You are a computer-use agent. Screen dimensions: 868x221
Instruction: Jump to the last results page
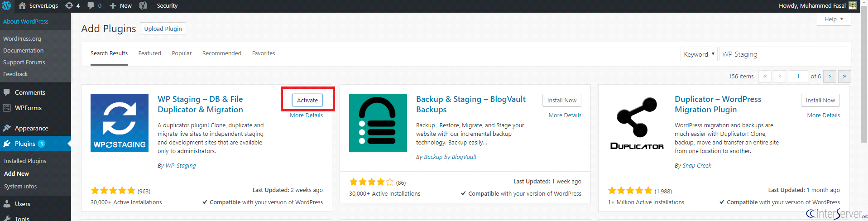(x=844, y=76)
